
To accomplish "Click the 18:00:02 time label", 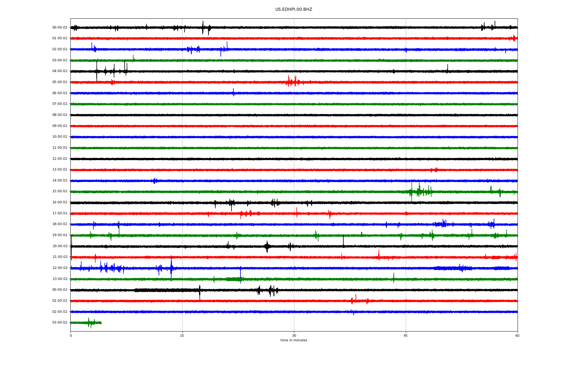I will tap(60, 224).
